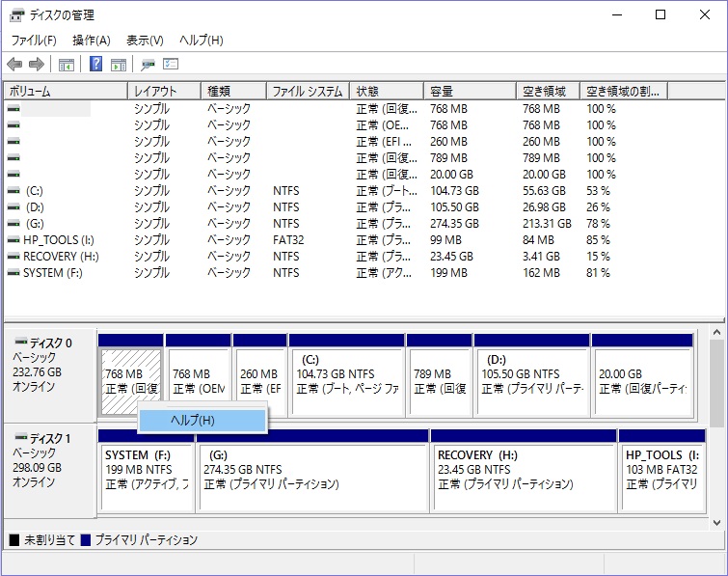Click the drive icon next to SYSTEM (F:)

(x=13, y=273)
